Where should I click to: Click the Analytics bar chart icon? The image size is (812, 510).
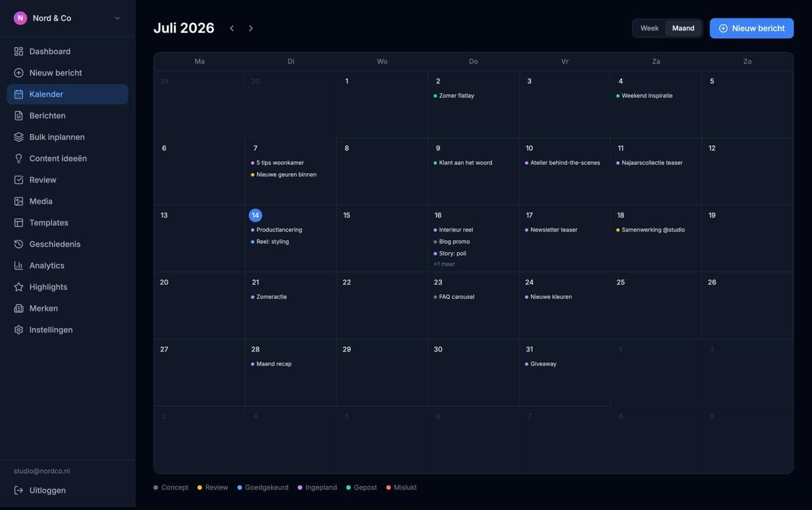[x=18, y=266]
